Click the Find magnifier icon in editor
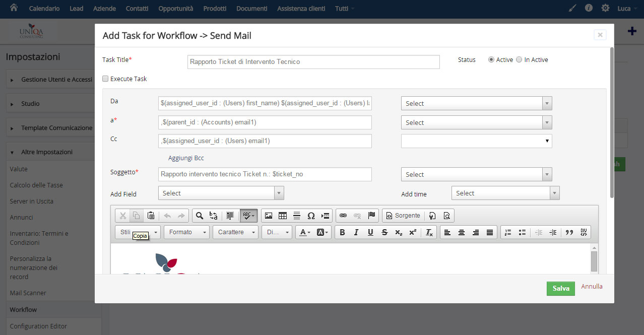 [200, 216]
